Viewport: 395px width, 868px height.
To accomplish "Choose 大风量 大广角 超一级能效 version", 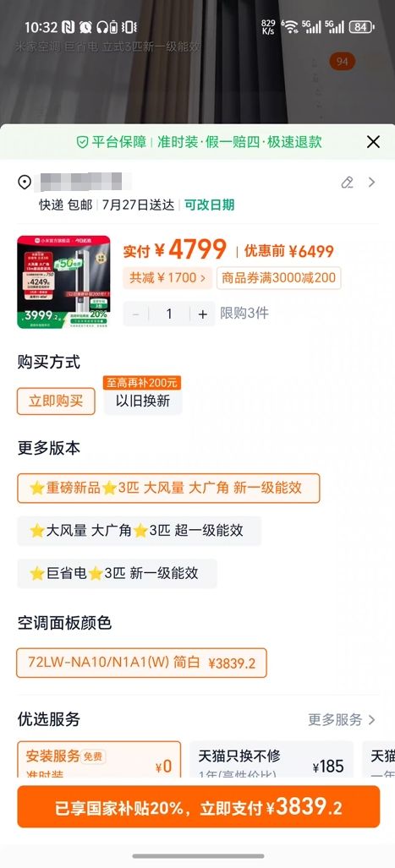I will point(139,530).
